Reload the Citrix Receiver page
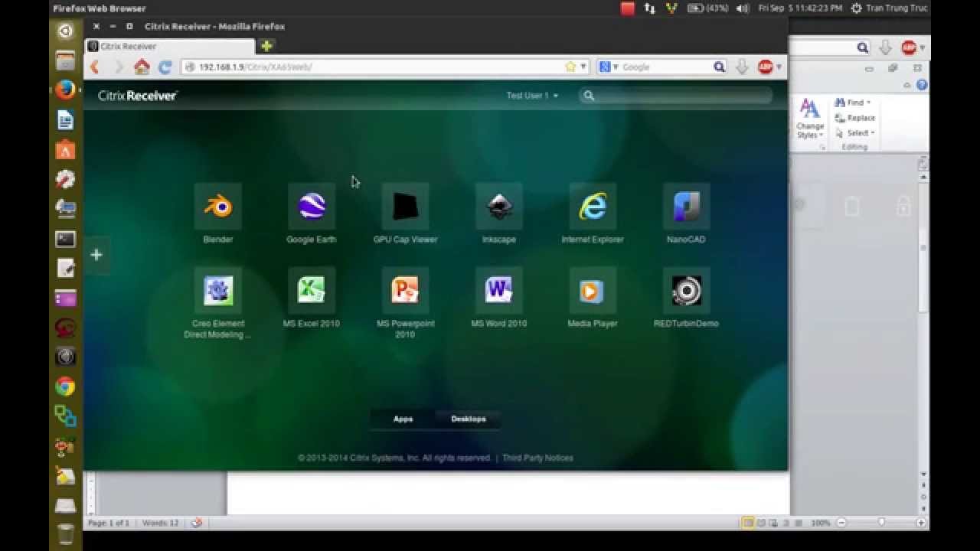 click(x=165, y=67)
